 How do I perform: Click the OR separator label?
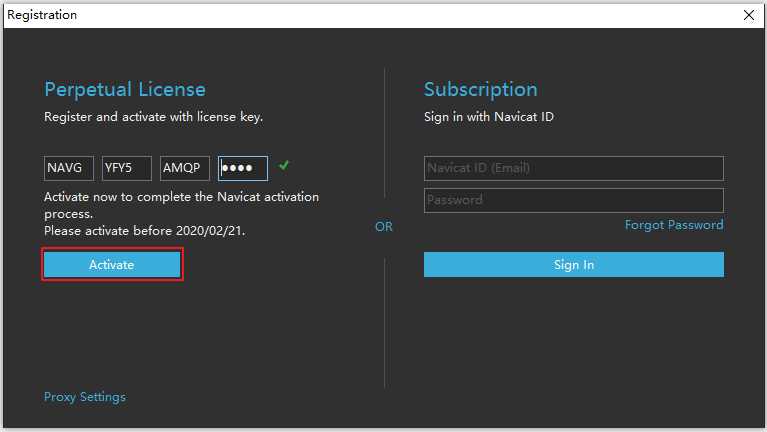click(384, 227)
